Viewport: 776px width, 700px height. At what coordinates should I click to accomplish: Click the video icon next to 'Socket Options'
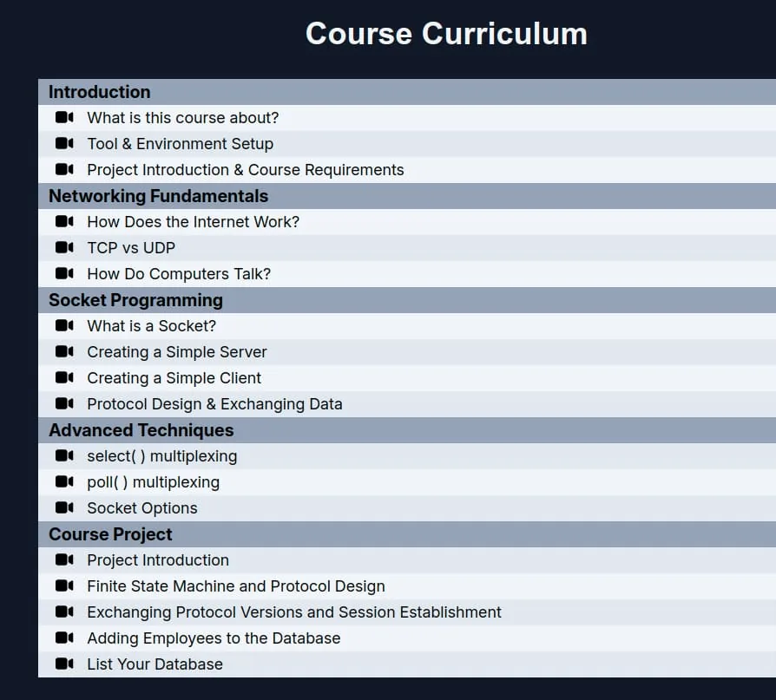(x=64, y=508)
